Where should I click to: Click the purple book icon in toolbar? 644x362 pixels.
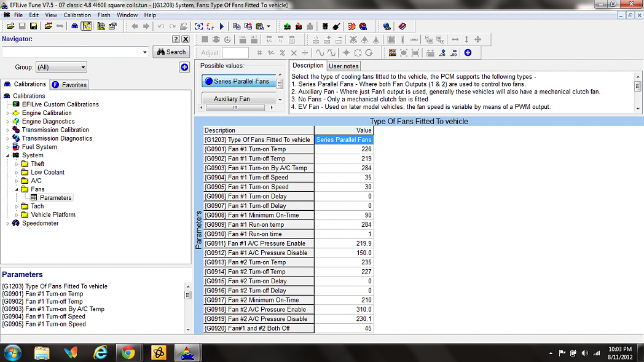tap(402, 26)
